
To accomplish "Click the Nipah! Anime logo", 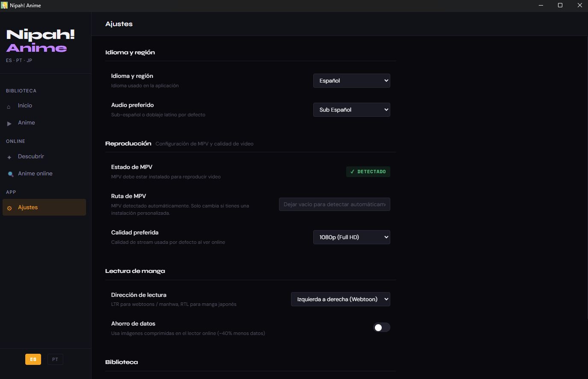I will (x=40, y=41).
